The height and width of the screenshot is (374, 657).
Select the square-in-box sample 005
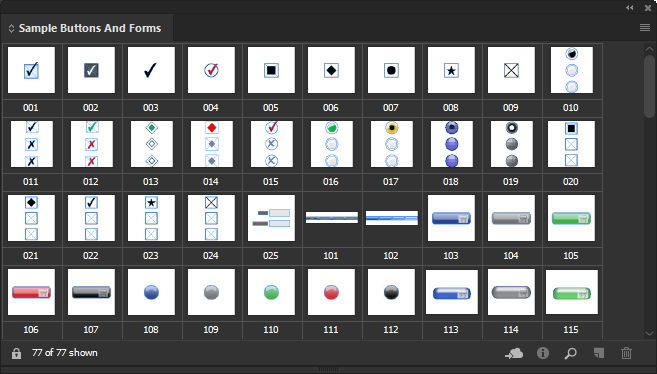(x=271, y=70)
